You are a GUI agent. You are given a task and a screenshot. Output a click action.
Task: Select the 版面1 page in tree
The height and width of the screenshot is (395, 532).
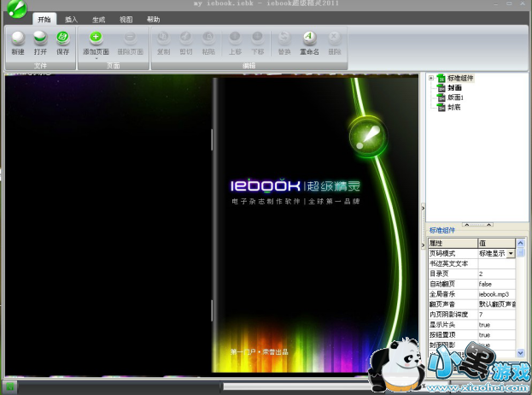pyautogui.click(x=456, y=97)
